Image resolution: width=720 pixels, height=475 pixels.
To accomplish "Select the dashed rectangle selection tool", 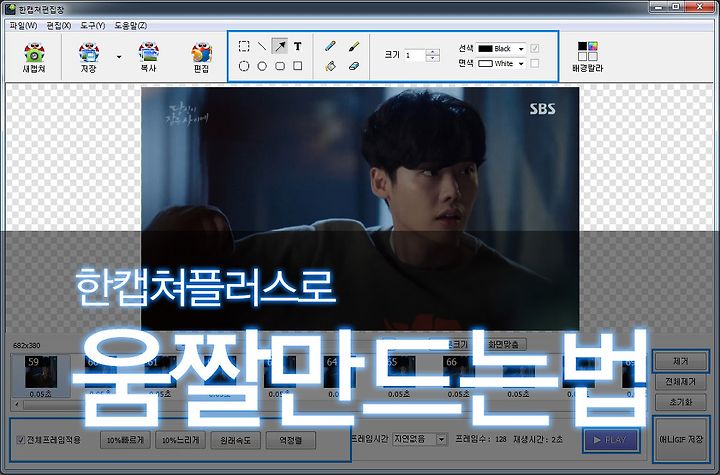I will (x=244, y=46).
